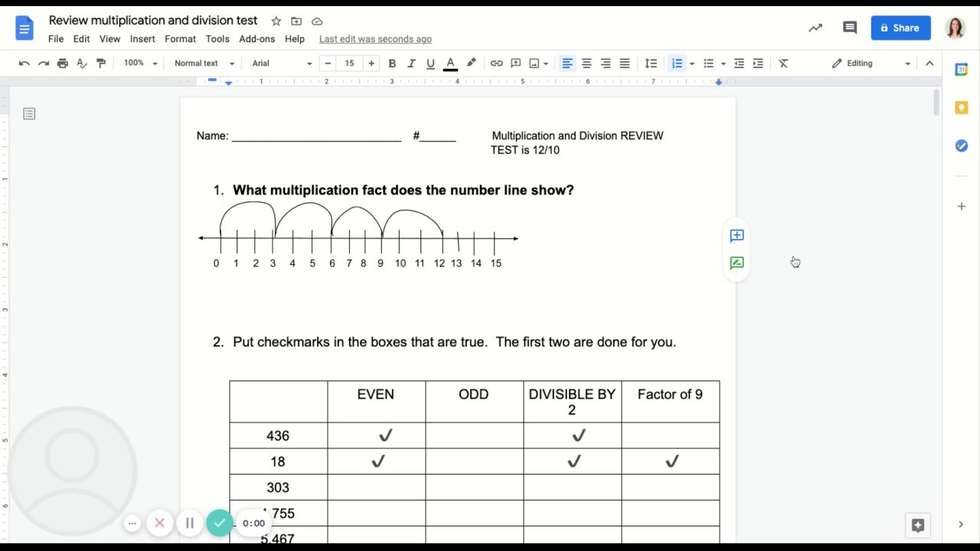Open Google Tasks side panel
This screenshot has height=551, width=980.
click(x=962, y=145)
